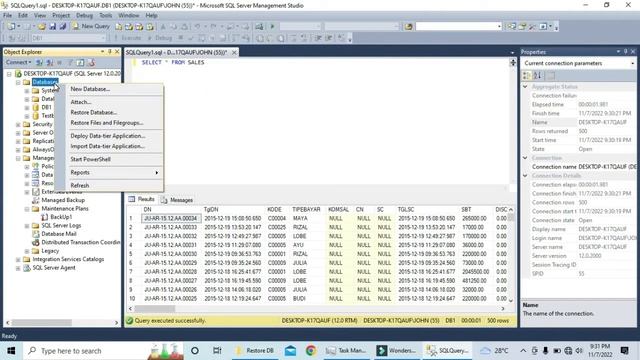Image resolution: width=640 pixels, height=360 pixels.
Task: Click the Connect Object Explorer icon next to Connect
Action: [39, 62]
